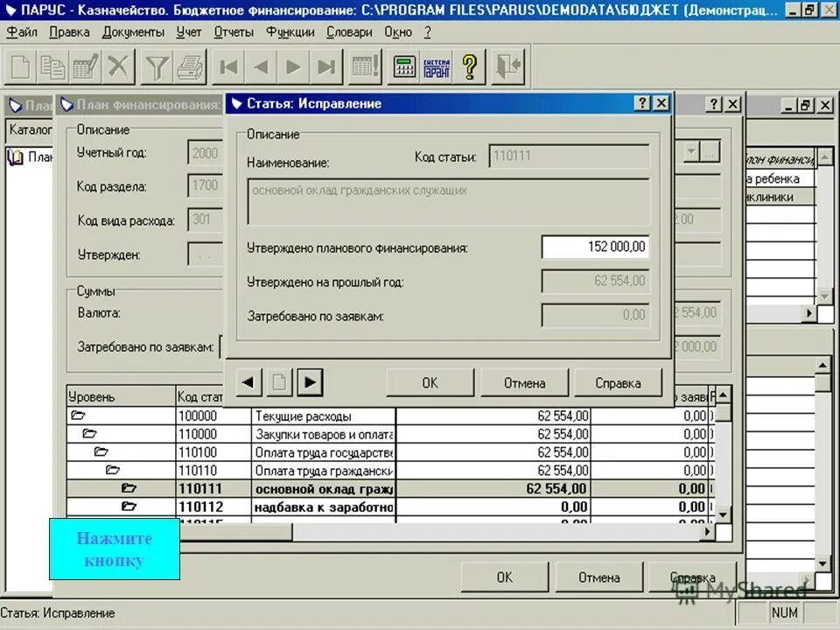Click table horizontal scrollbar right arrow
This screenshot has height=630, width=840.
[x=707, y=531]
